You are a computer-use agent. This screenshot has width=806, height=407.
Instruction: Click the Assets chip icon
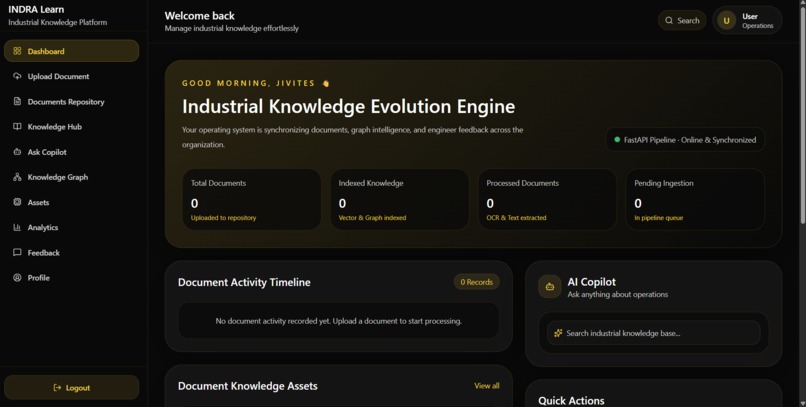click(x=17, y=202)
